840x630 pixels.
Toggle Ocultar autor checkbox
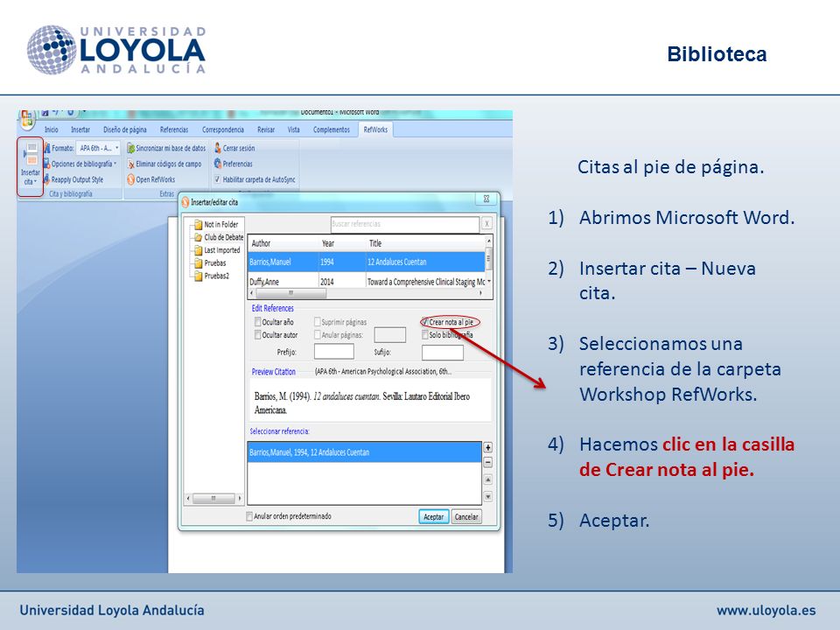pos(257,335)
